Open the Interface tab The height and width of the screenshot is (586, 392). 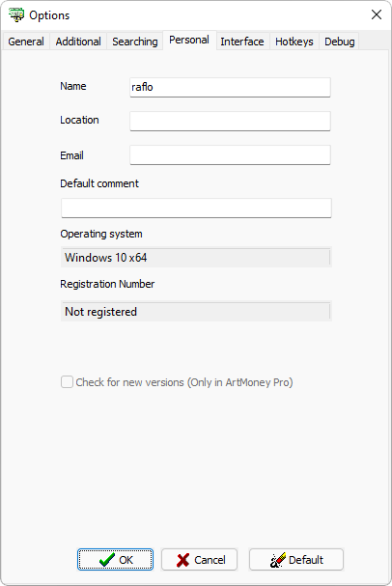(242, 42)
